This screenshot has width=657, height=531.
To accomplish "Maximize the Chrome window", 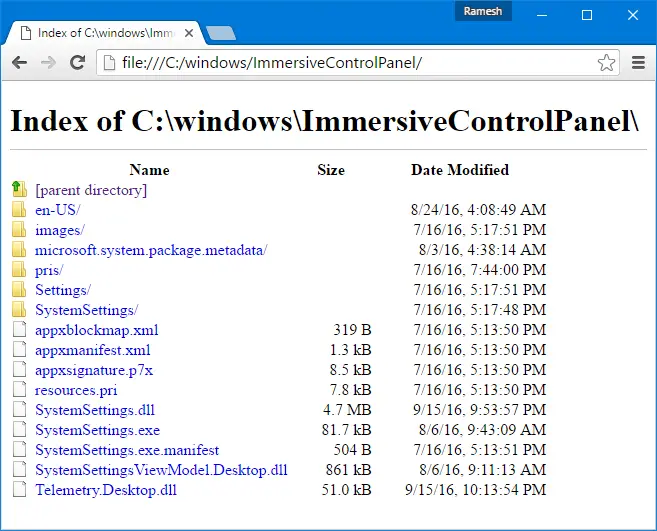I will click(587, 16).
